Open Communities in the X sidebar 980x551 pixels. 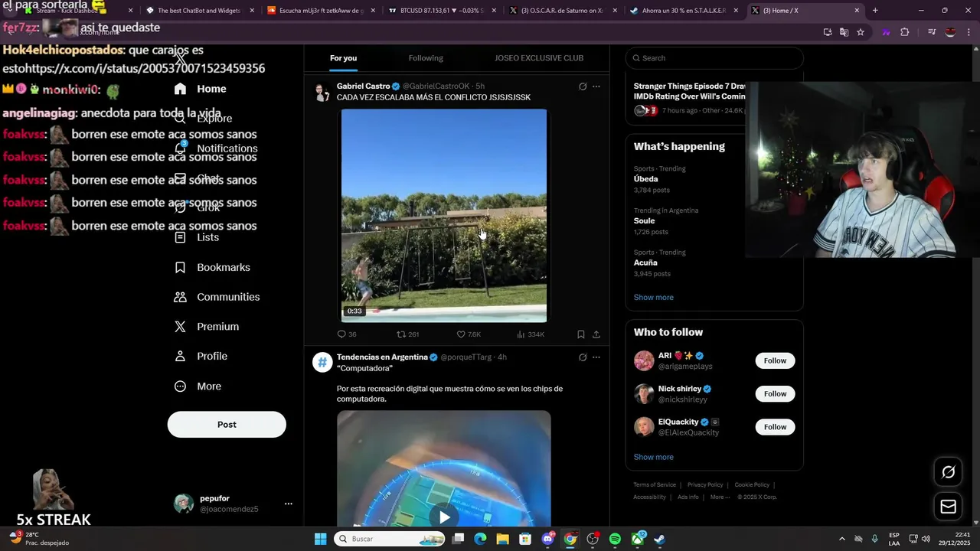pyautogui.click(x=217, y=297)
